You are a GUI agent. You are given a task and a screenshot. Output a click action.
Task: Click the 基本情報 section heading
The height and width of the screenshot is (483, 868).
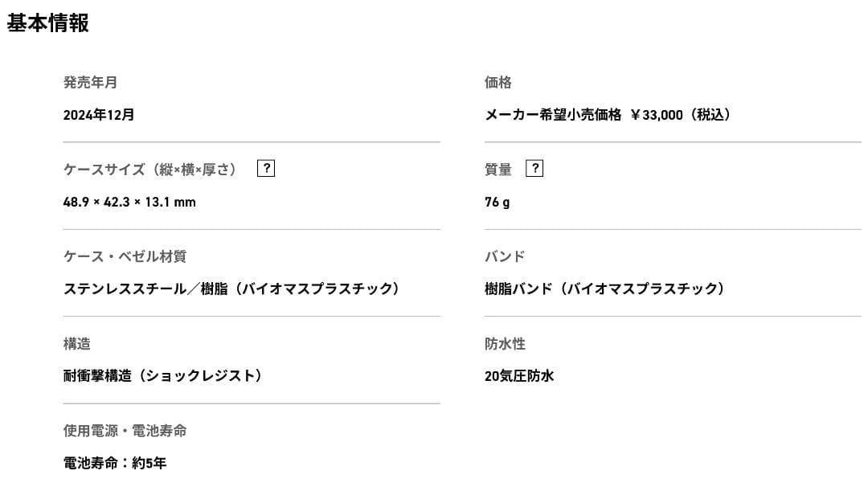click(x=48, y=23)
